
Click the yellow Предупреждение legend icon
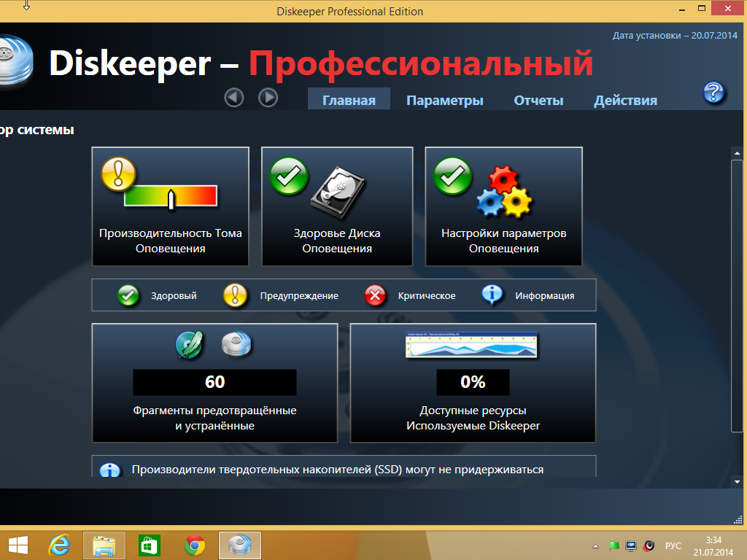pyautogui.click(x=235, y=295)
